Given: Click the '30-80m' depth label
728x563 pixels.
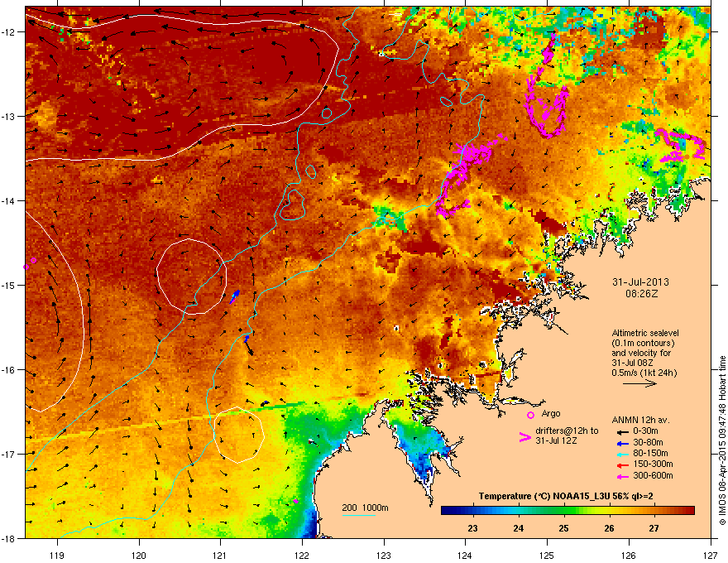Looking at the screenshot, I should 648,442.
